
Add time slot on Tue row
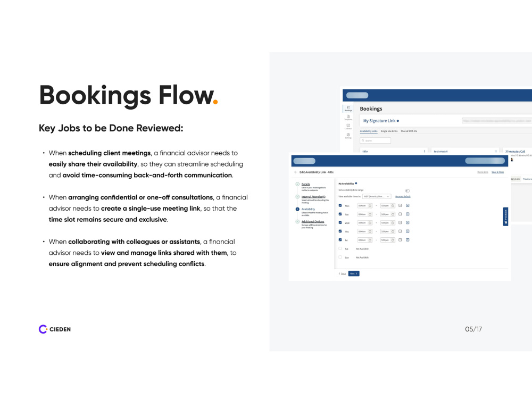pos(408,214)
